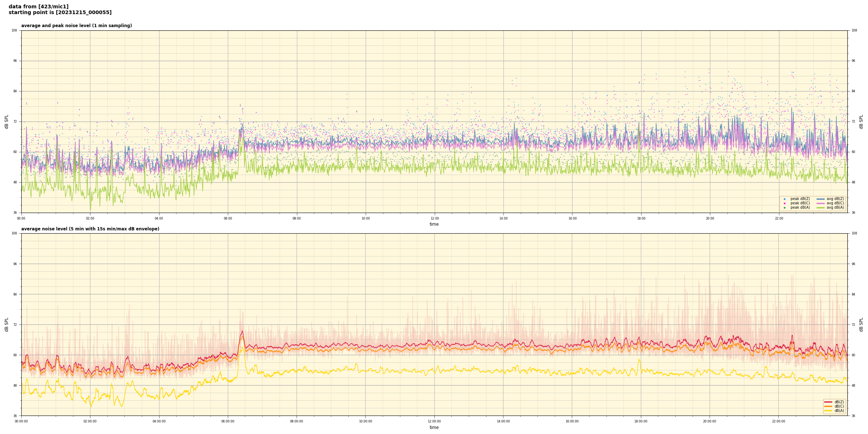Image resolution: width=868 pixels, height=434 pixels.
Task: Click the peak dB(Z) legend marker
Action: point(784,199)
